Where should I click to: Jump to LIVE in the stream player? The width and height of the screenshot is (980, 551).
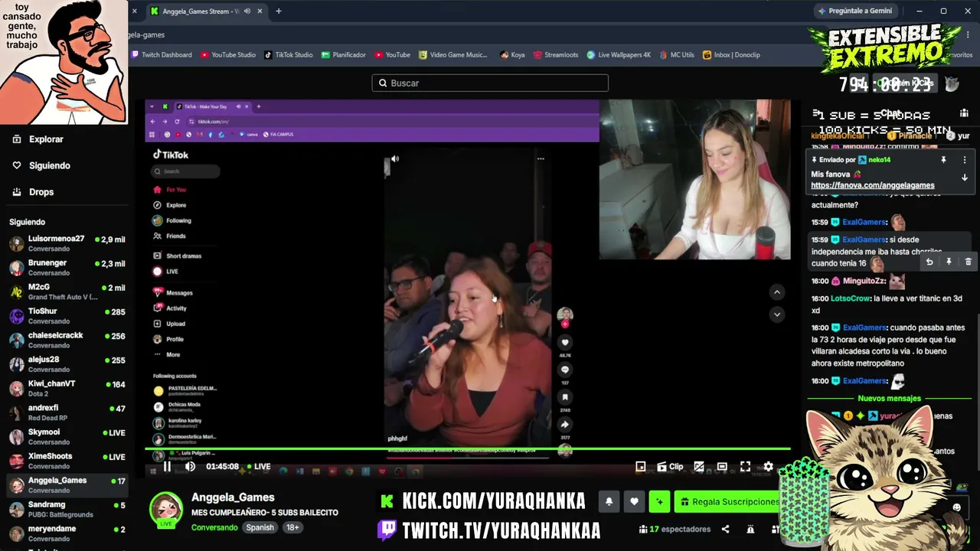pyautogui.click(x=258, y=466)
